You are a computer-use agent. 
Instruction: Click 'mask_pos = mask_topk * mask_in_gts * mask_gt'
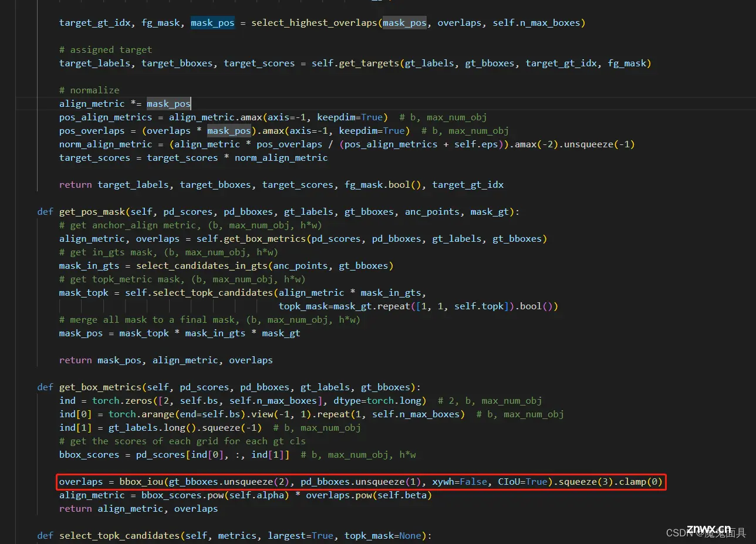[x=180, y=333]
